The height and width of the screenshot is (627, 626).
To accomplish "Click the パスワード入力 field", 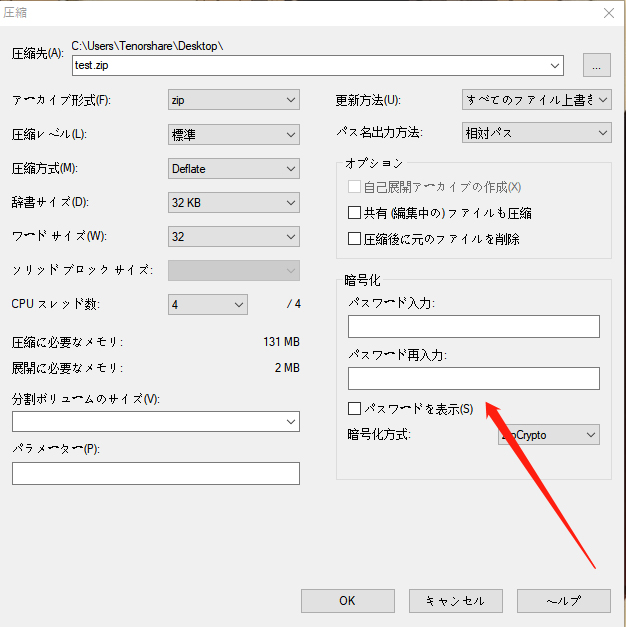I will coord(474,326).
